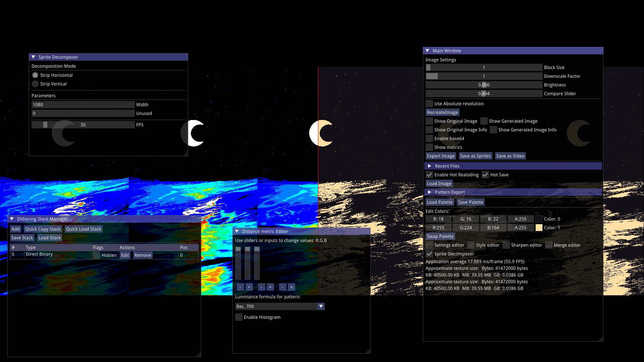Image resolution: width=644 pixels, height=362 pixels.
Task: Click the first slider's minus button
Action: coord(240,287)
